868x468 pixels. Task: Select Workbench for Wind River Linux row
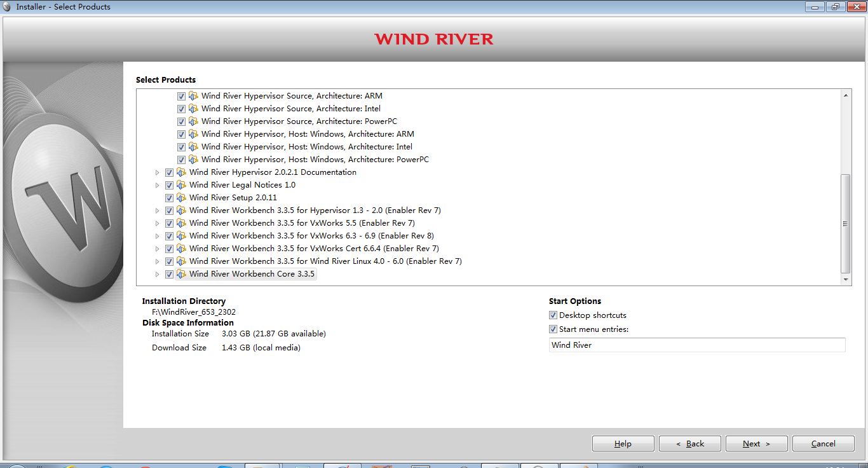(x=325, y=261)
